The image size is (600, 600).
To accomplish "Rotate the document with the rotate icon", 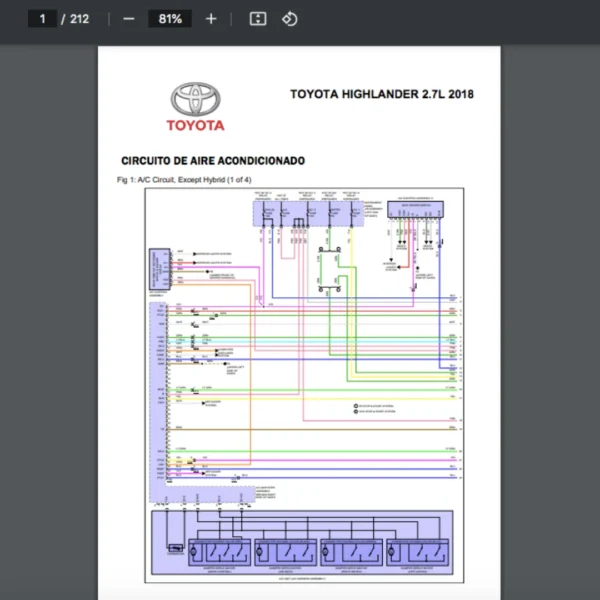I will pos(290,19).
